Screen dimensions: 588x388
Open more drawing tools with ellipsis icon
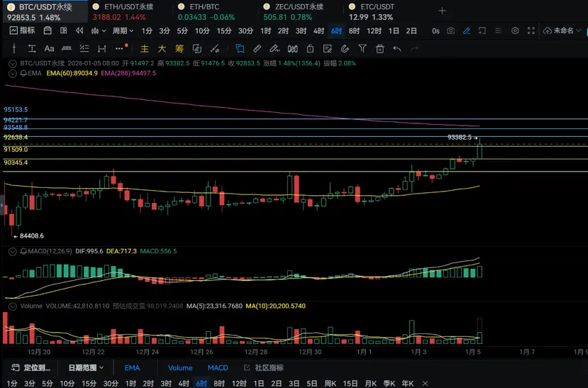(119, 48)
